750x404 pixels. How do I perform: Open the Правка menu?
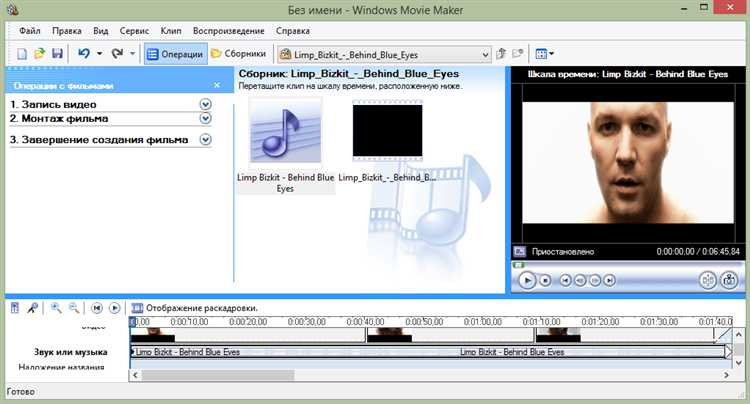tap(66, 31)
